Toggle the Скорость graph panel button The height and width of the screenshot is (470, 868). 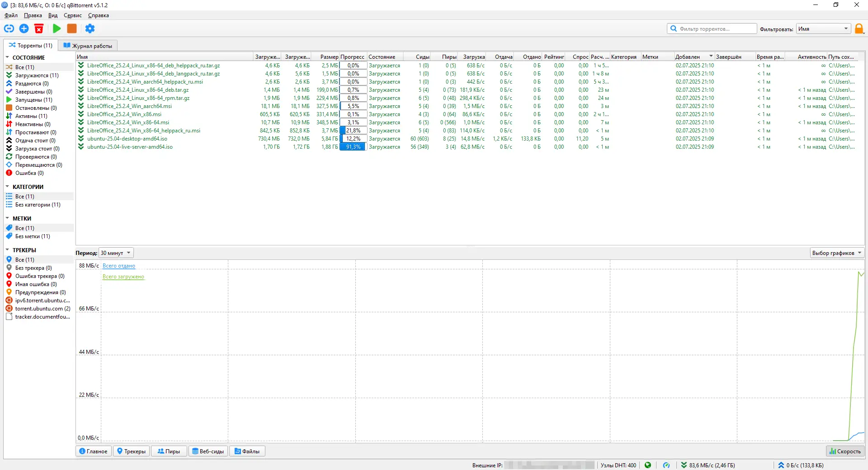coord(845,451)
